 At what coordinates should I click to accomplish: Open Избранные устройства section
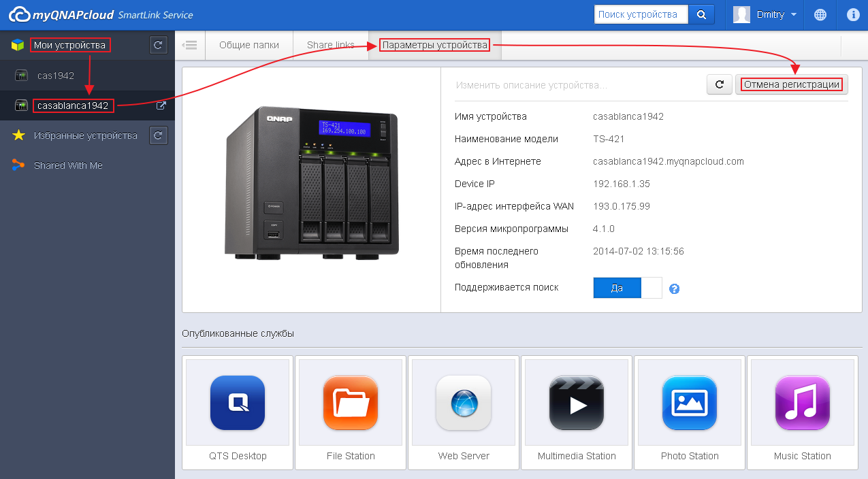[86, 135]
